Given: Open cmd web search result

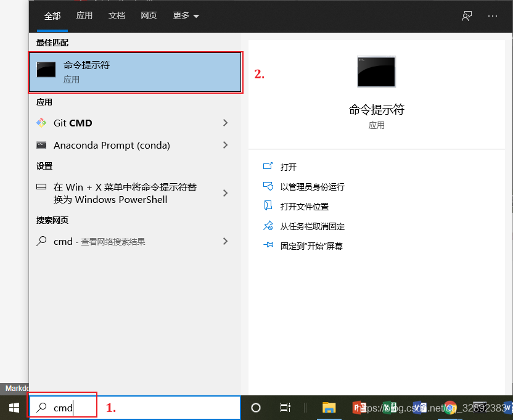Looking at the screenshot, I should point(132,242).
